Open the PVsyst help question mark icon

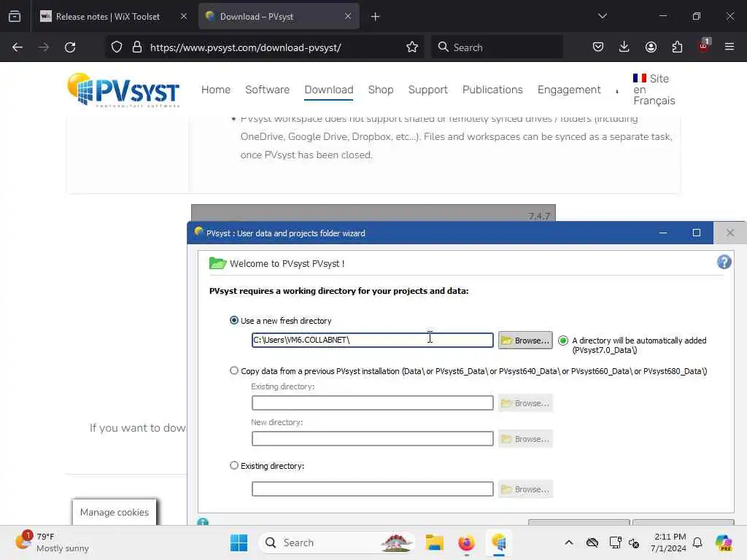(724, 262)
